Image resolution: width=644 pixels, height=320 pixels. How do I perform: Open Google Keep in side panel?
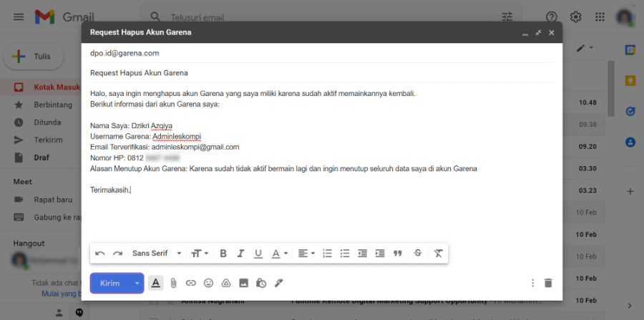[630, 80]
